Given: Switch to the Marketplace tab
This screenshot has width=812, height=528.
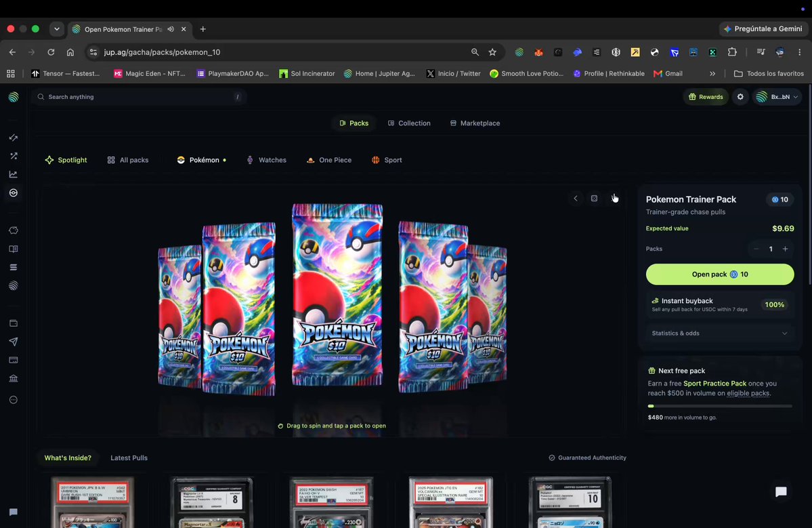Looking at the screenshot, I should coord(475,123).
